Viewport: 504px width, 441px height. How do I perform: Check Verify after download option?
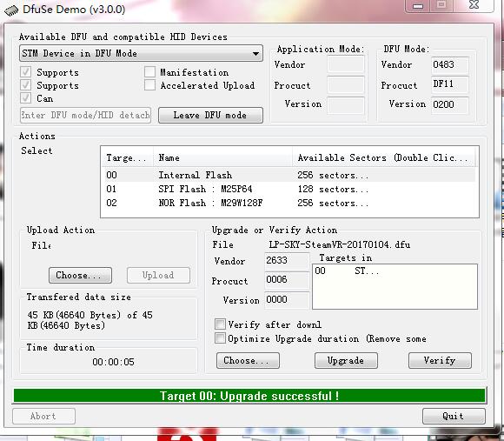point(220,324)
